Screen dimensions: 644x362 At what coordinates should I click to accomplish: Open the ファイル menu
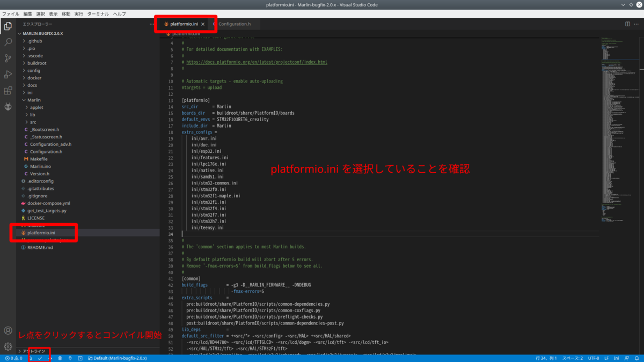coord(11,14)
